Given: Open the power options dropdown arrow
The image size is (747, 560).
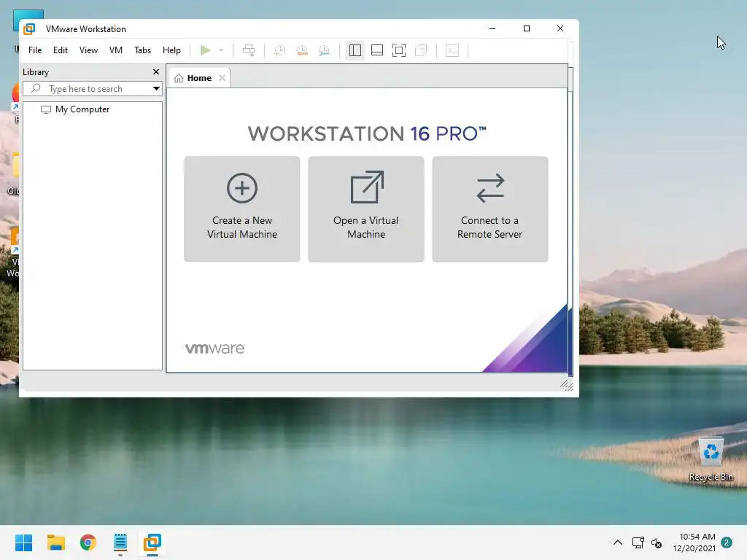Looking at the screenshot, I should point(221,50).
